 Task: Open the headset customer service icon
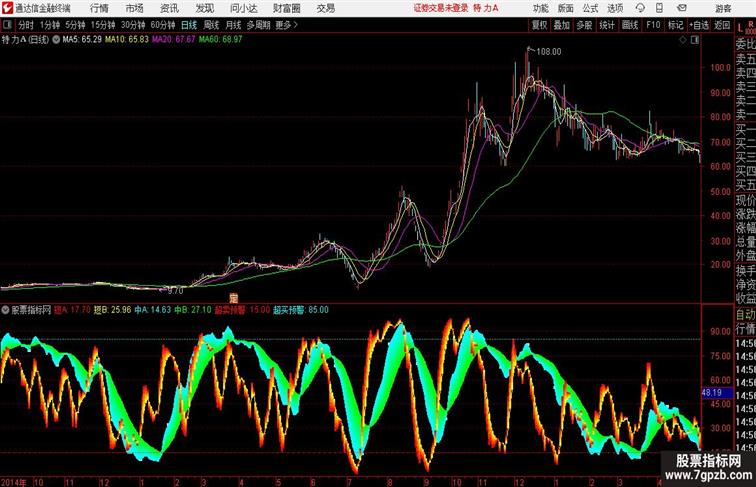coord(640,8)
